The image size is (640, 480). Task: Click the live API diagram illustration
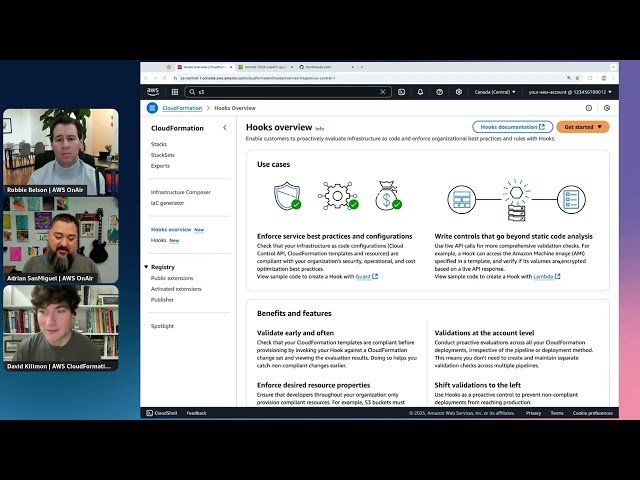click(x=516, y=200)
